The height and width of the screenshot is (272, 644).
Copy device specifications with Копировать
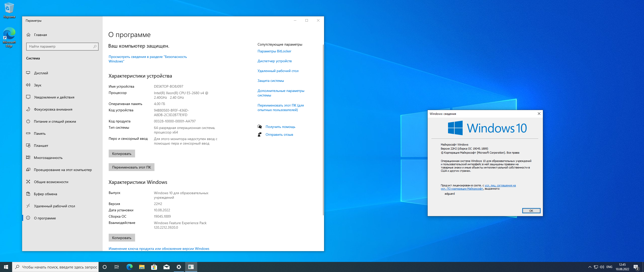coord(122,154)
